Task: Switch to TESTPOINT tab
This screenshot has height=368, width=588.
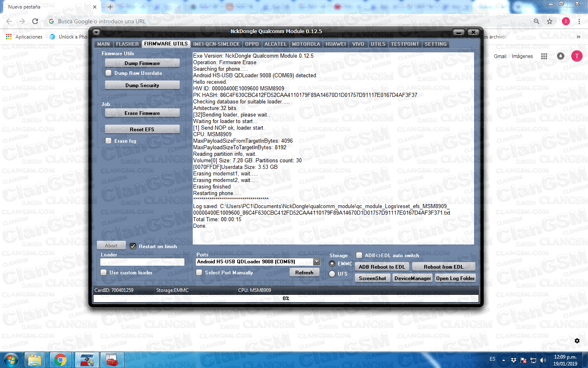Action: [405, 44]
